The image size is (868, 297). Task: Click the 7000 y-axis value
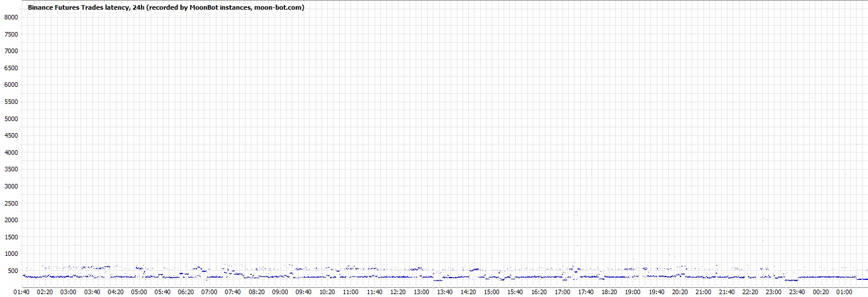[11, 51]
